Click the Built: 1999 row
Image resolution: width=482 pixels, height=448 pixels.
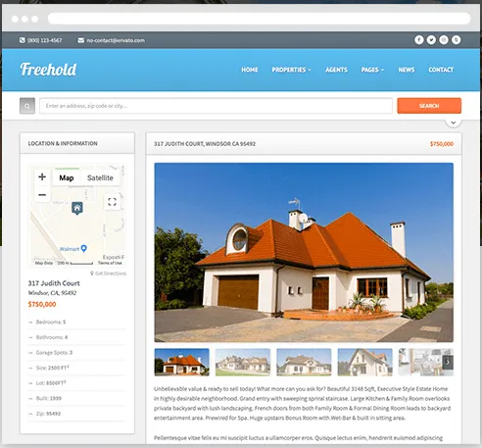pos(77,398)
